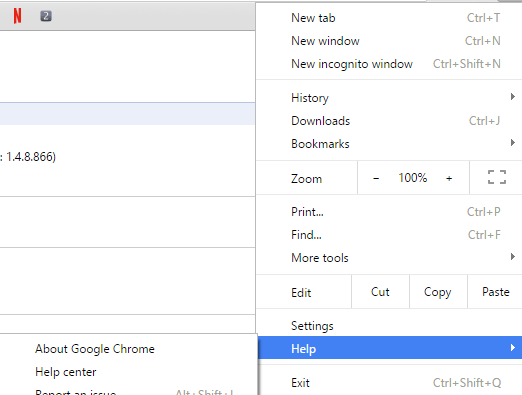Open the Netflix bookmark icon

17,16
